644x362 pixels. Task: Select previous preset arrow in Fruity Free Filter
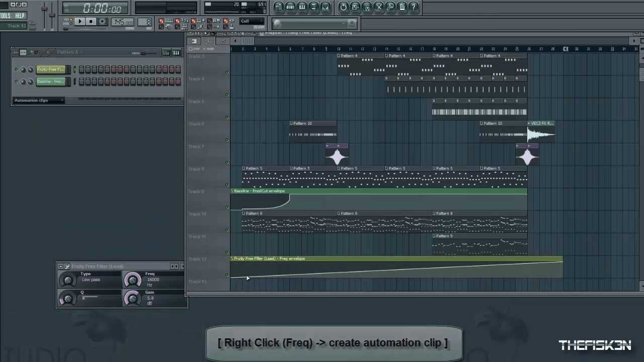(174, 266)
